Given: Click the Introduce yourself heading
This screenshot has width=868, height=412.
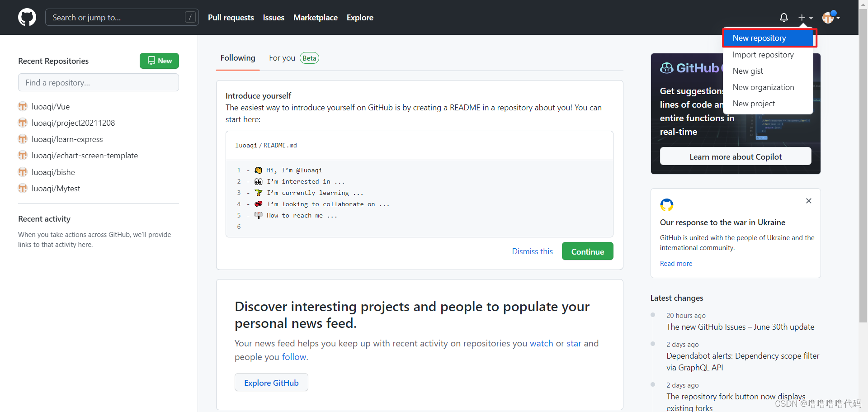Looking at the screenshot, I should coord(258,96).
